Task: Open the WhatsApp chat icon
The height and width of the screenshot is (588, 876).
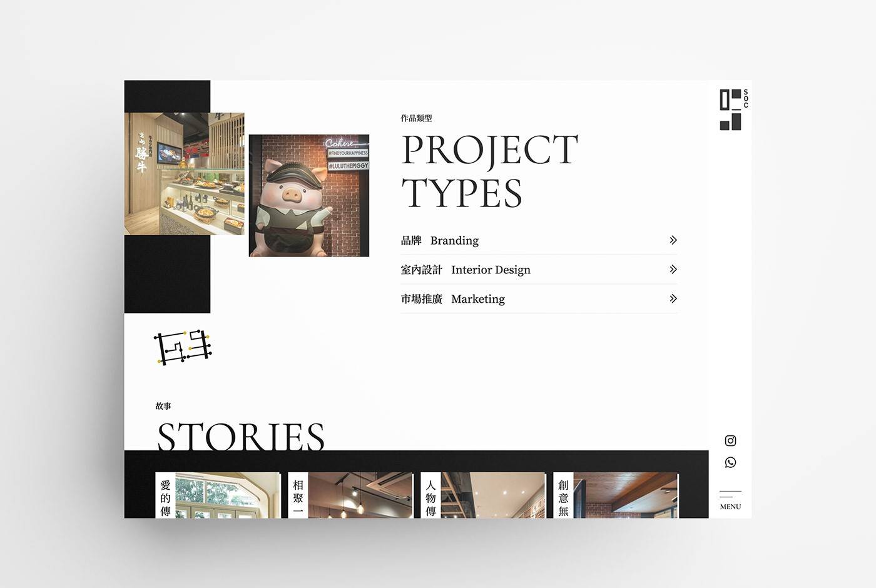Action: (730, 463)
